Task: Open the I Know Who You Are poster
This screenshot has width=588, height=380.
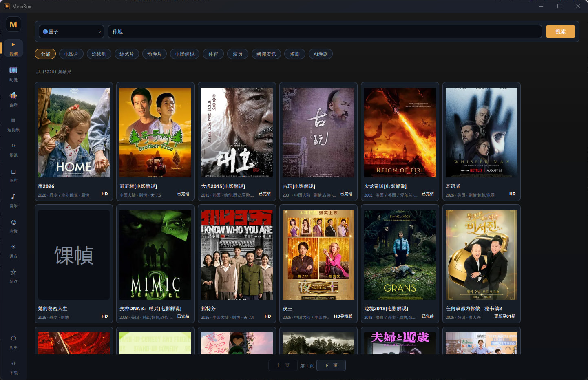Action: pos(237,255)
